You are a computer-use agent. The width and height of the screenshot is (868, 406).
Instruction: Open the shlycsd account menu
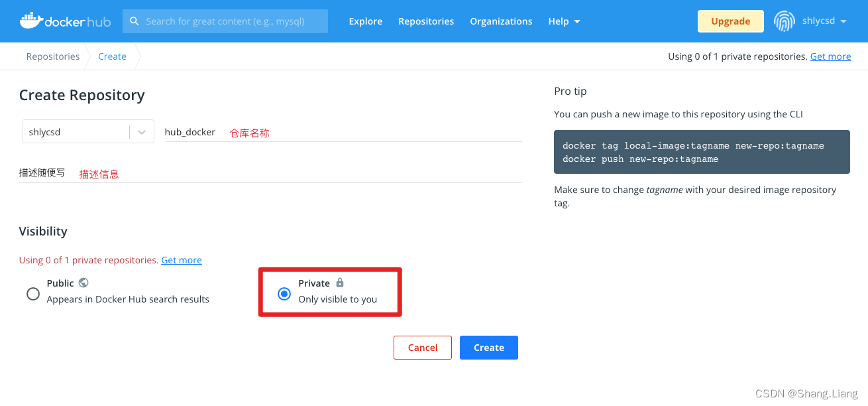point(824,21)
